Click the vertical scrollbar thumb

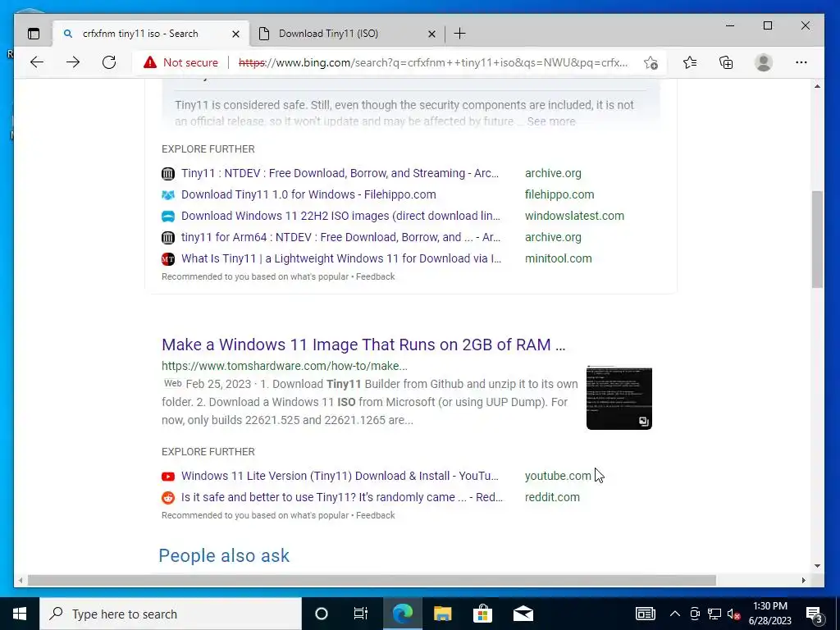817,239
